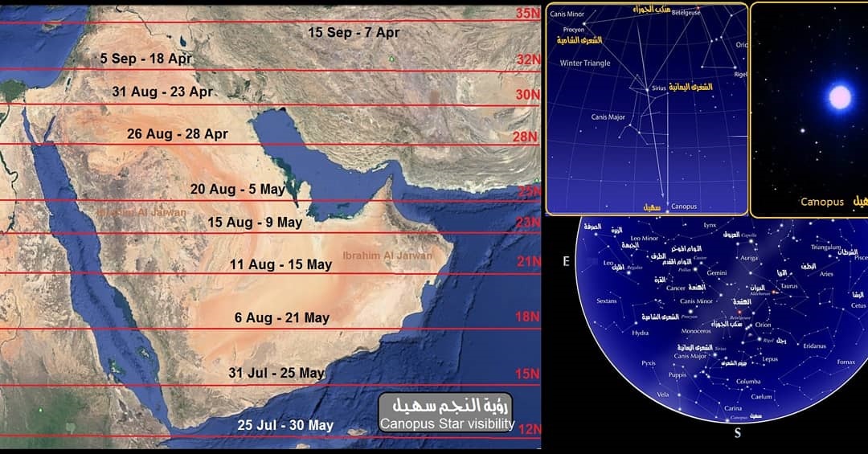
Task: Click the Hydra constellation label
Action: [x=640, y=332]
